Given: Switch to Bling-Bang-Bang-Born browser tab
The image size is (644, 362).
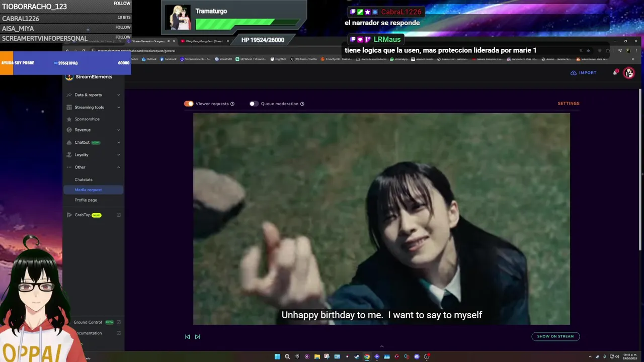Looking at the screenshot, I should (x=204, y=41).
